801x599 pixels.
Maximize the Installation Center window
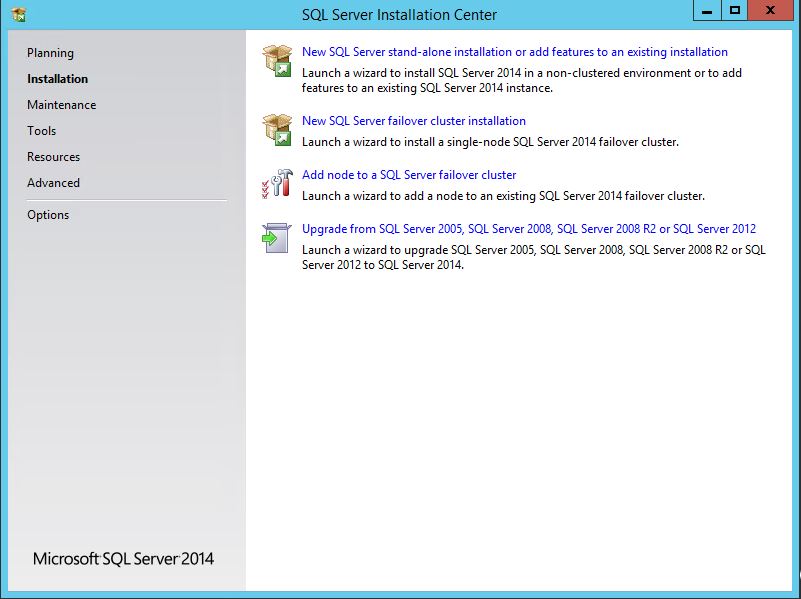tap(735, 11)
